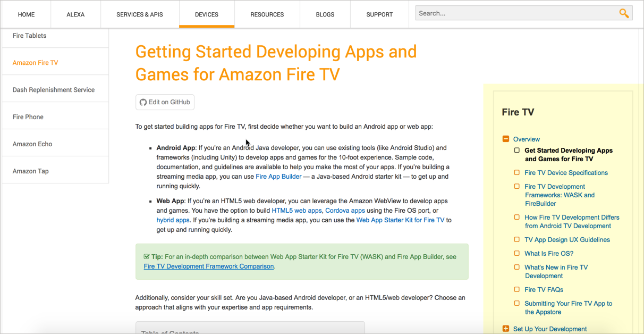Open the SERVICES & APIS tab
644x334 pixels.
click(140, 14)
